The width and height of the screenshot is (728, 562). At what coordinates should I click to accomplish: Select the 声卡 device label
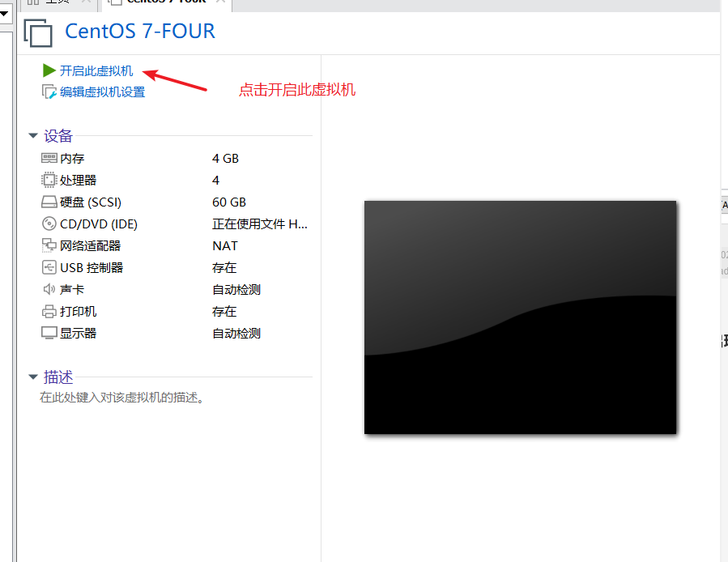point(72,289)
